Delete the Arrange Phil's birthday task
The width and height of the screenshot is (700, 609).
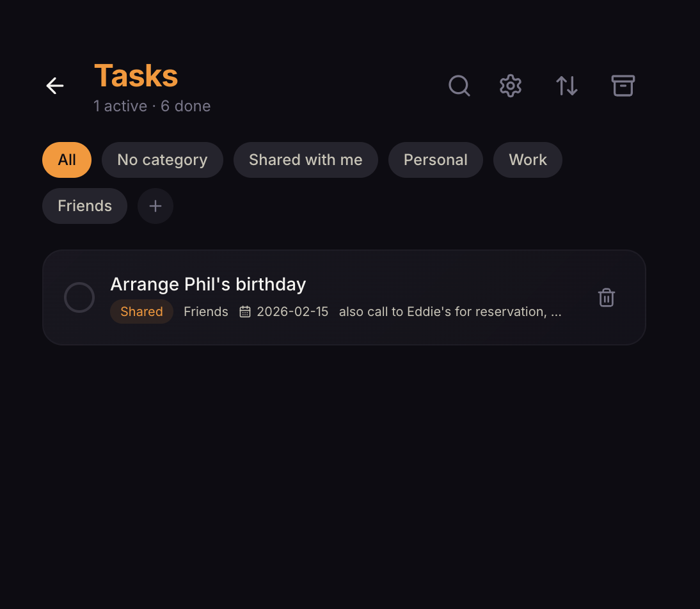(606, 297)
